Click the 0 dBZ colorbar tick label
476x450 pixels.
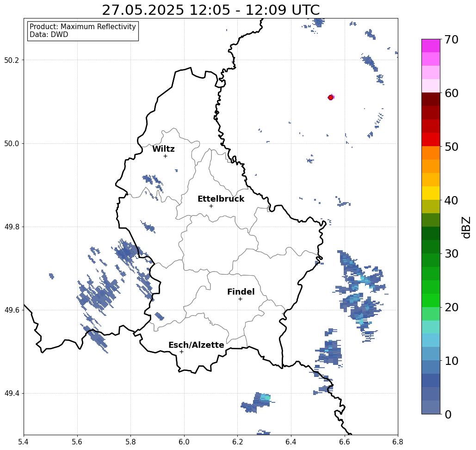[448, 414]
